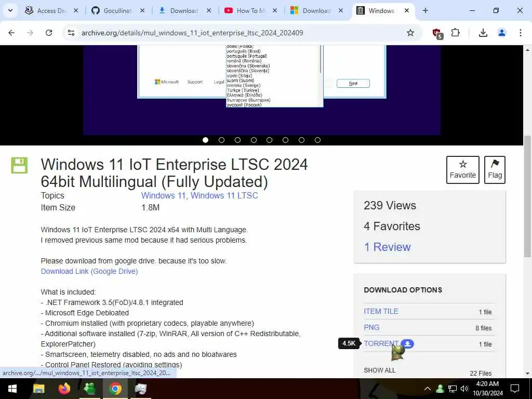The image size is (532, 399).
Task: Open a new tab with plus button
Action: point(425,10)
